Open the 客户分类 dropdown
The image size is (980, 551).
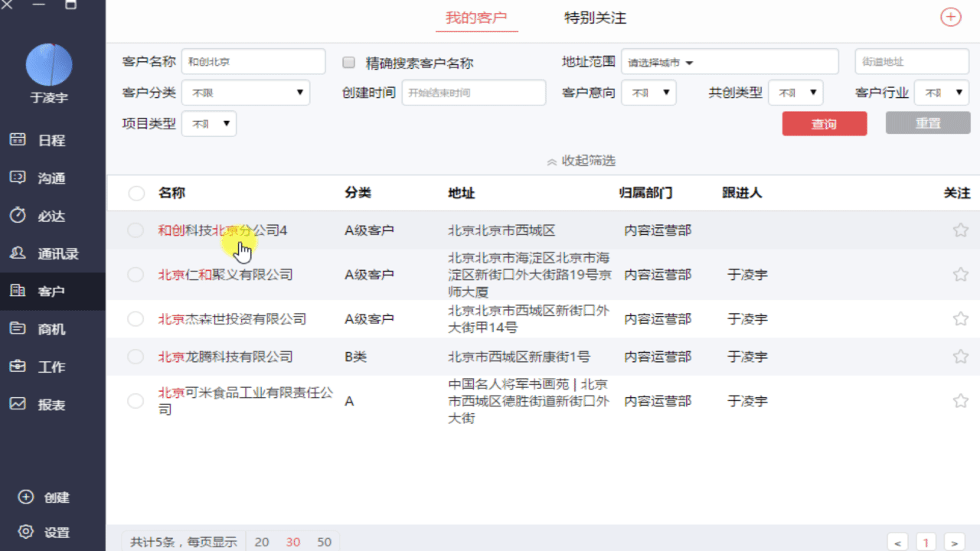[245, 93]
